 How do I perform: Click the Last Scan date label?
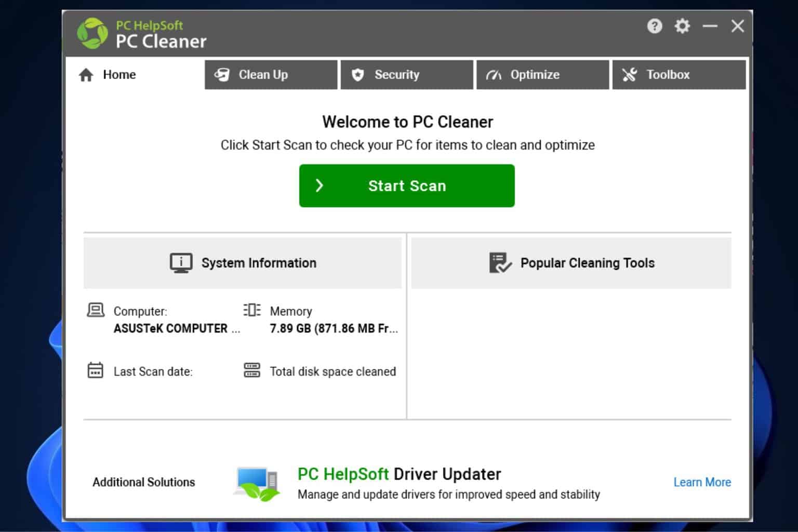click(x=153, y=371)
